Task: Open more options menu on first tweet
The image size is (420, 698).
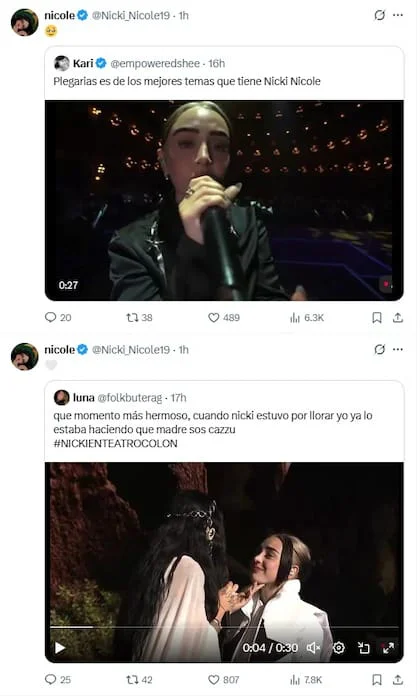Action: pyautogui.click(x=398, y=15)
